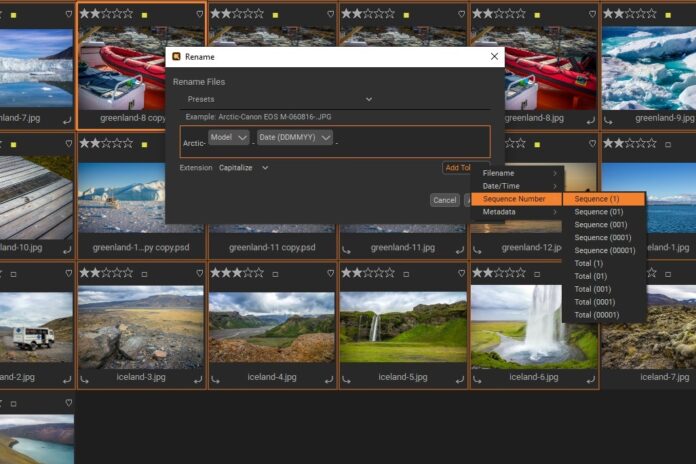This screenshot has height=464, width=696.
Task: Click the Add Token button
Action: coord(457,168)
